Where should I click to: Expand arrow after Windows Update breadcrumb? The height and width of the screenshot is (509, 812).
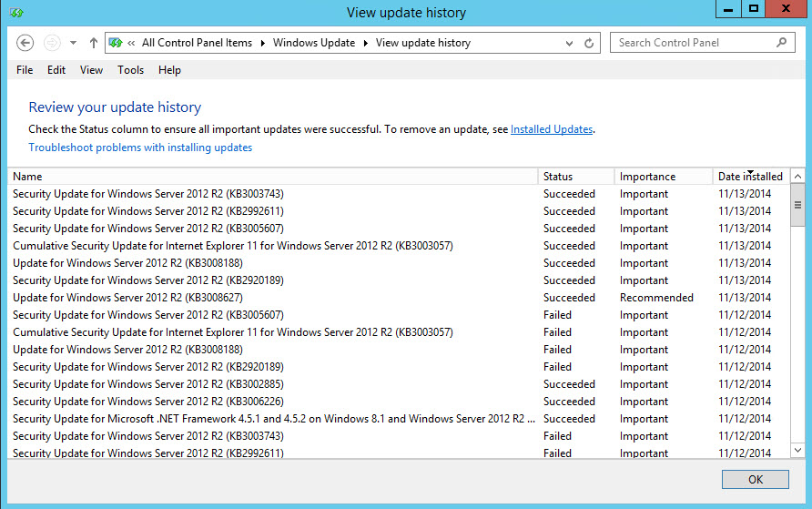[x=365, y=43]
